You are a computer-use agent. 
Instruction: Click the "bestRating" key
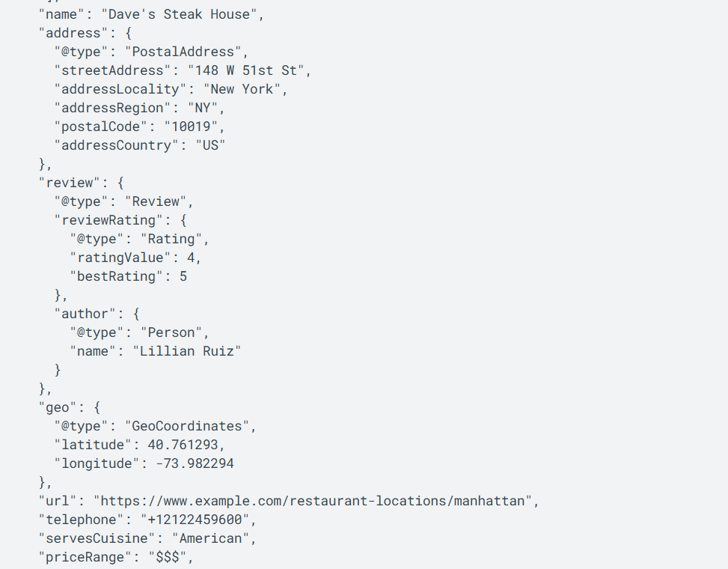[117, 276]
